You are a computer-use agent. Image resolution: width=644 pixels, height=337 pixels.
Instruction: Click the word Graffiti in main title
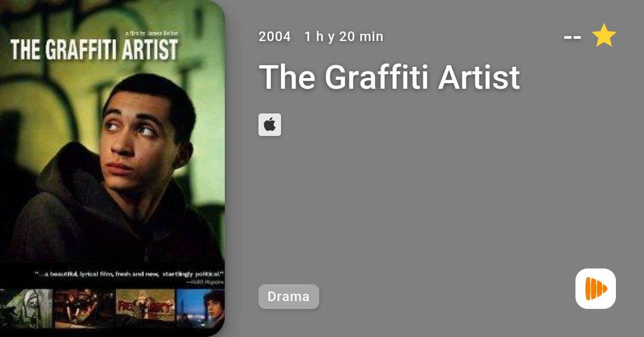pyautogui.click(x=377, y=77)
